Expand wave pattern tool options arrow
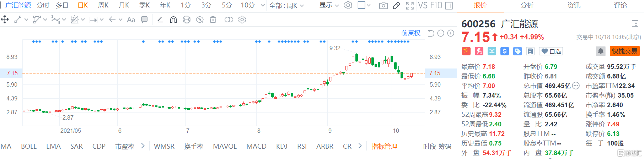Viewport: 644px width, 159px height. tap(64, 20)
